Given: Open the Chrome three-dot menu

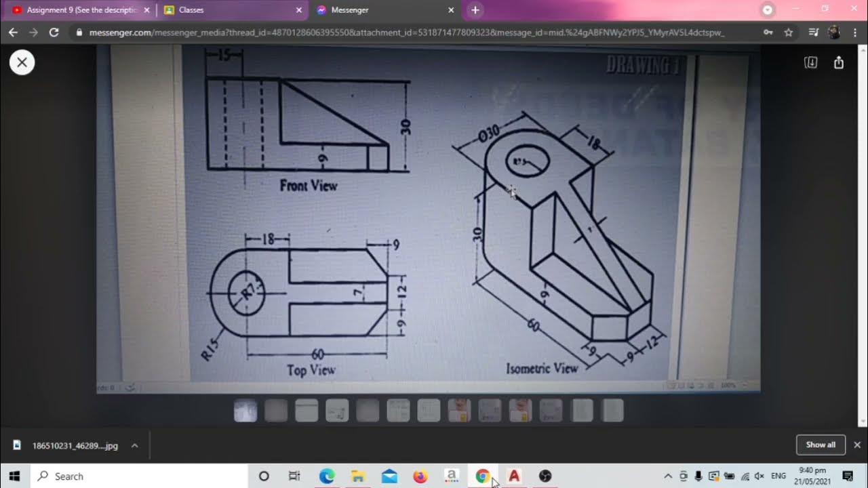Looking at the screenshot, I should [x=854, y=32].
